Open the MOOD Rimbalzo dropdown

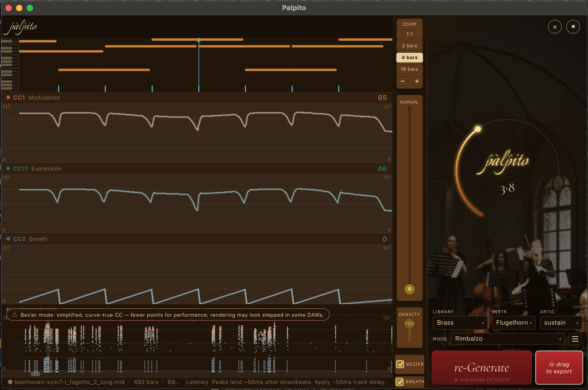(508, 339)
